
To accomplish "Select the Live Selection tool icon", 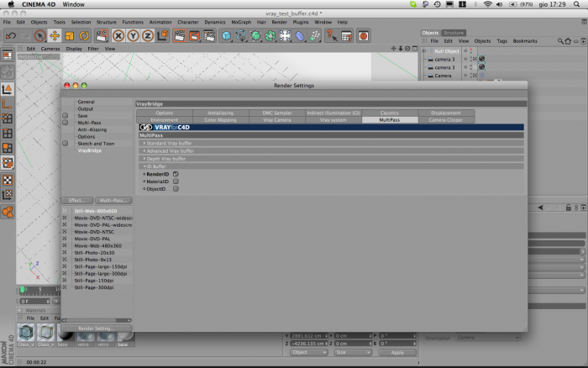I will coord(39,35).
